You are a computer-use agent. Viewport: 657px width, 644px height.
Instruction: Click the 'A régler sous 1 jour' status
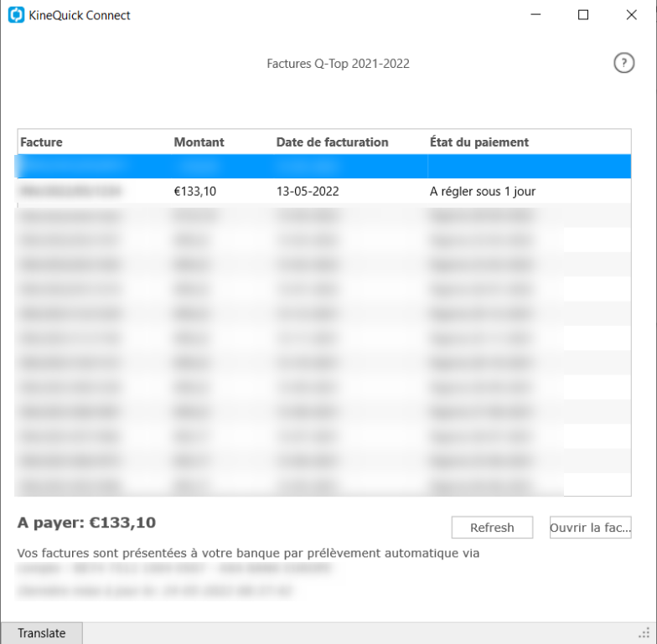coord(483,191)
